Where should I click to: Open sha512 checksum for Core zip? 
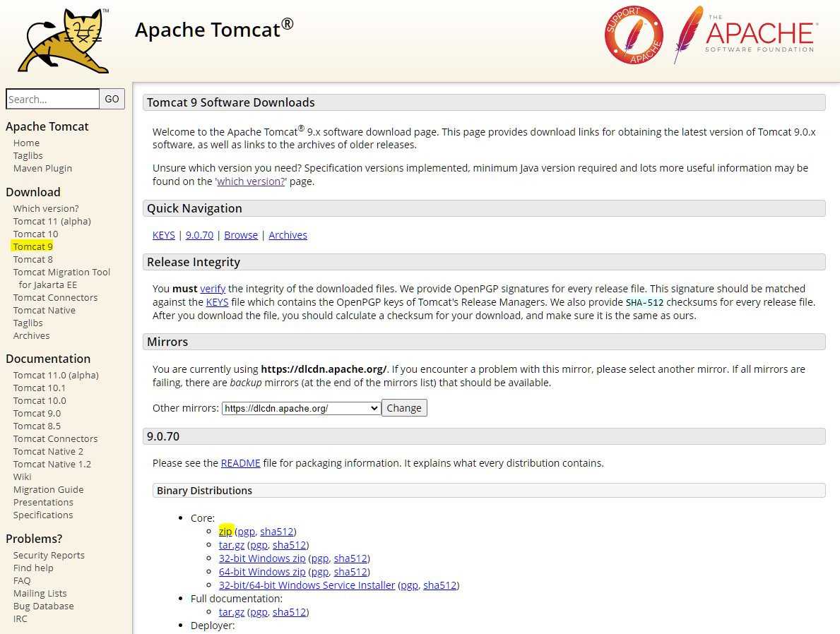tap(276, 532)
